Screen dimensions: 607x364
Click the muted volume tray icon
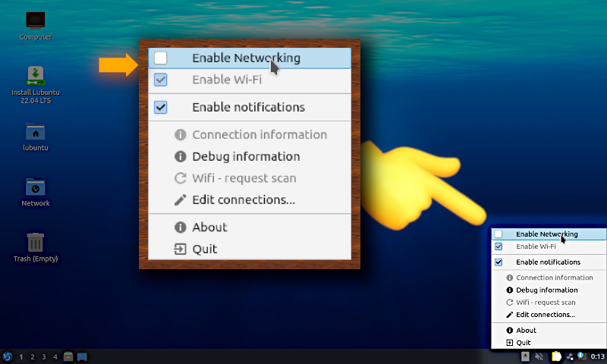tap(539, 356)
